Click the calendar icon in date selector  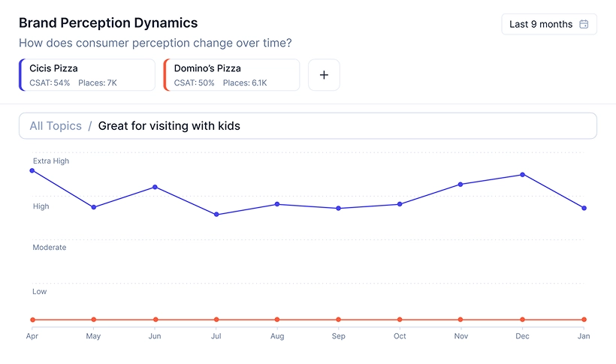[584, 24]
